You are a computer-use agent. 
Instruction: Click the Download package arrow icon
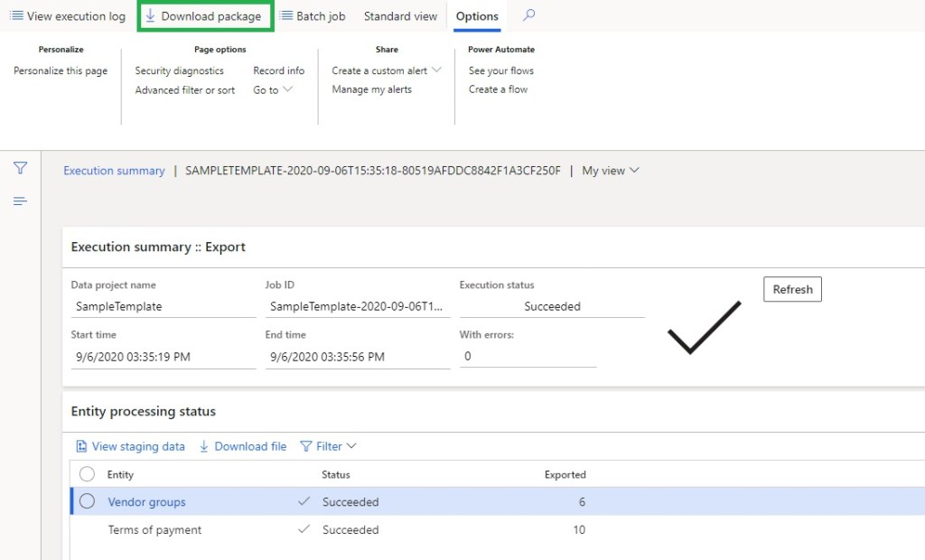pos(151,16)
